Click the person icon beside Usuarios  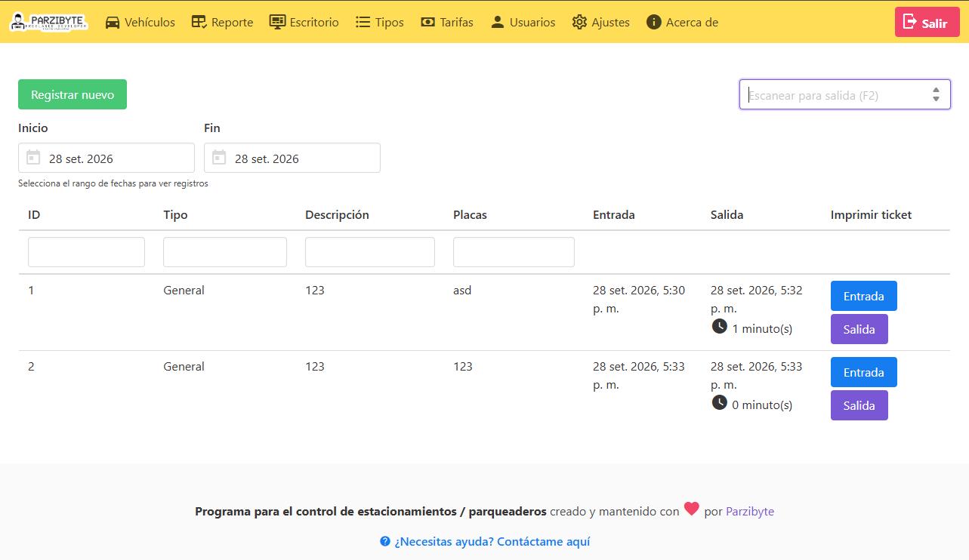[497, 23]
